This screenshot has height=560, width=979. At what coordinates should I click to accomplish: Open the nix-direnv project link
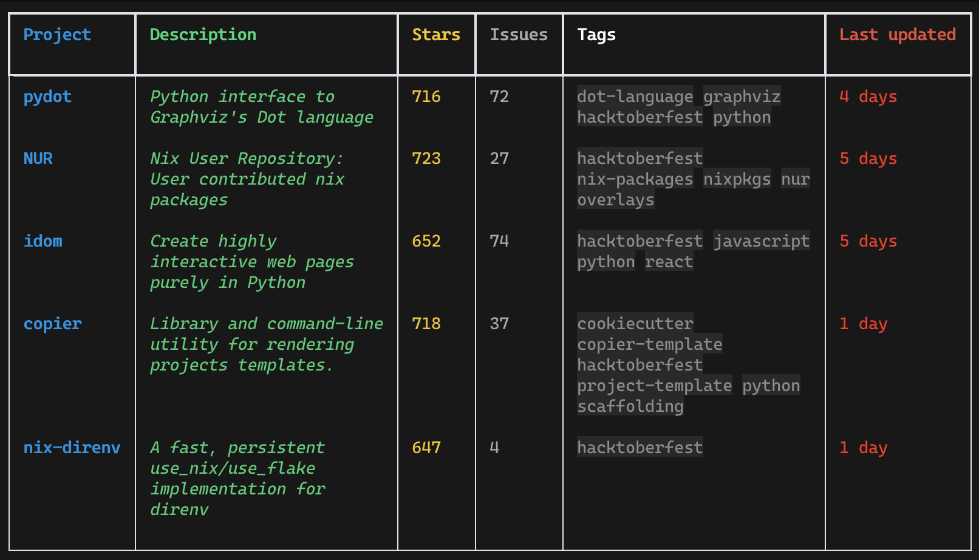point(72,448)
